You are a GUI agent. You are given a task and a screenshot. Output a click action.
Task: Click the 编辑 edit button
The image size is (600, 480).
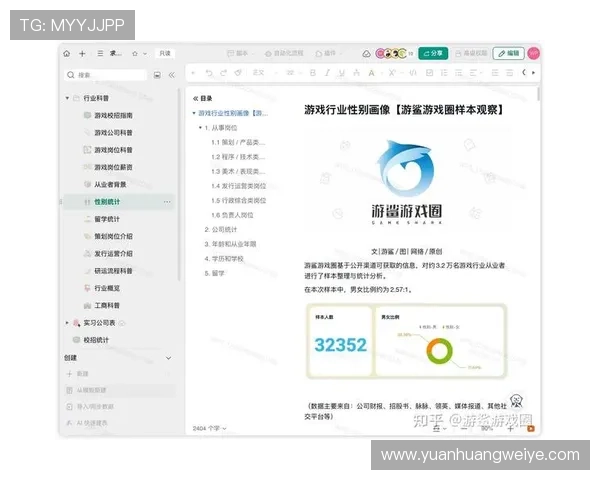click(x=509, y=53)
